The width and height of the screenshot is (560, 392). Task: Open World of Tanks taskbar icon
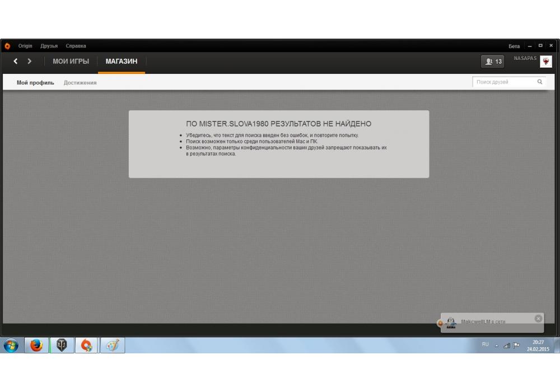(62, 345)
